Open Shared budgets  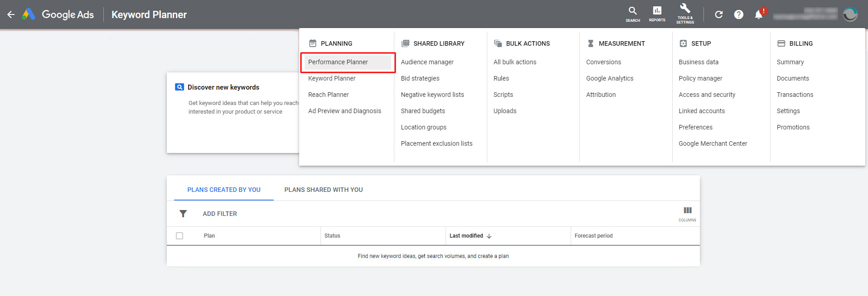pos(423,111)
